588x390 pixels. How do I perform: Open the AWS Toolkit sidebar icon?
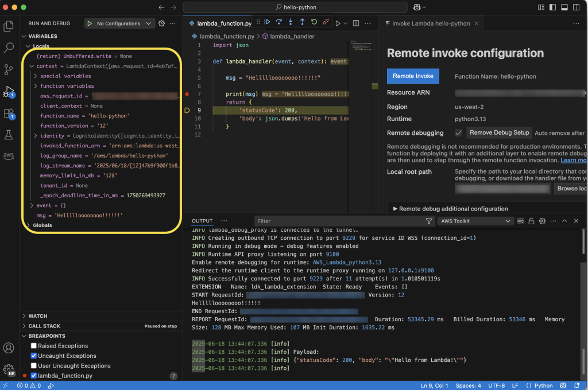tap(9, 156)
